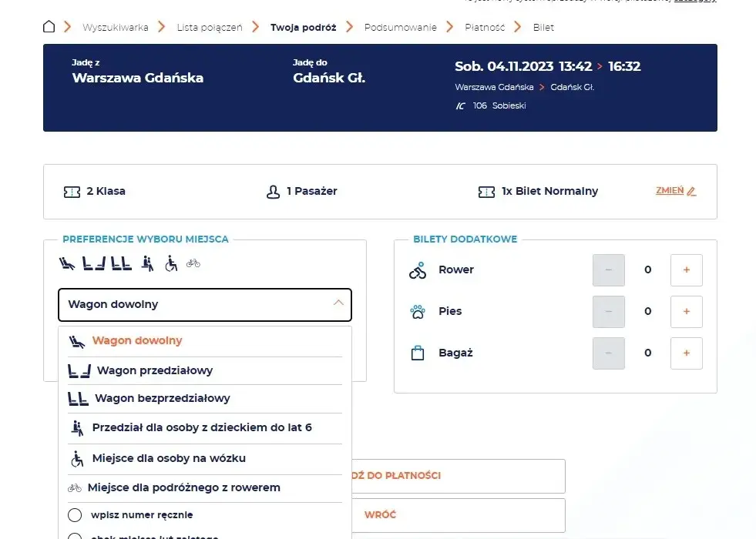Viewport: 756px width, 539px height.
Task: Click the Rower cyclist icon
Action: [418, 270]
